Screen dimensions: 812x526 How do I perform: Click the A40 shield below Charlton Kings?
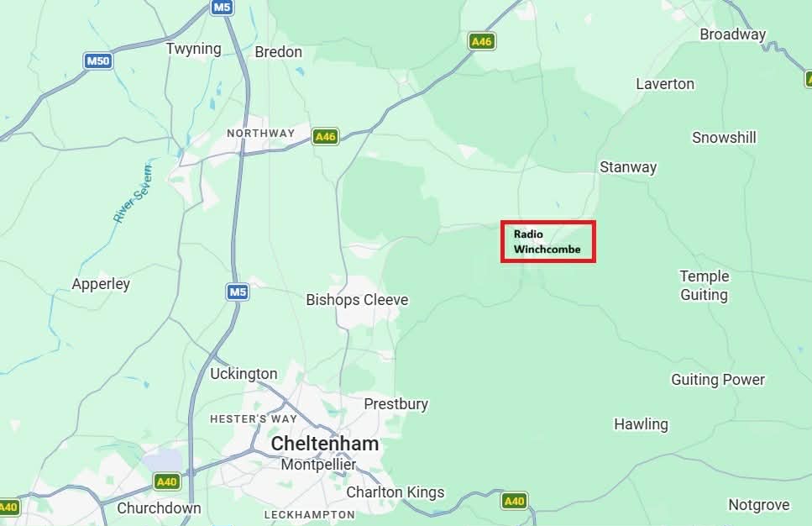click(x=514, y=501)
